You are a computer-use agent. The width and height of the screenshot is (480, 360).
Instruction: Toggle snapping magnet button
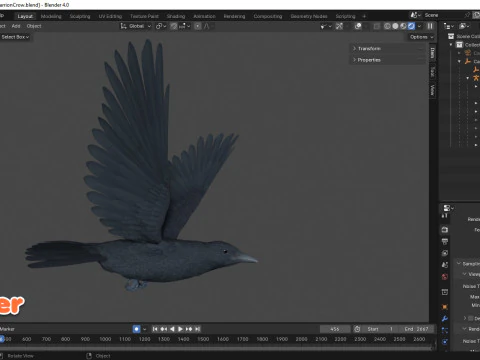coord(174,26)
